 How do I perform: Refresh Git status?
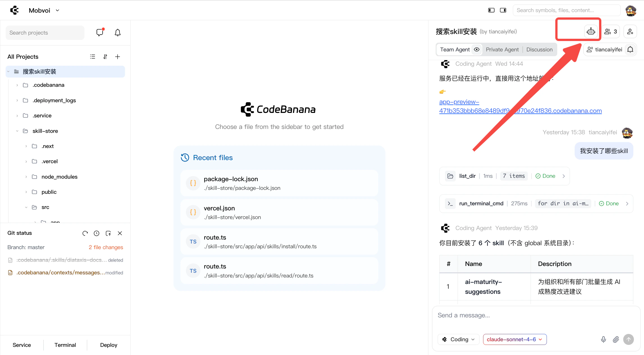[85, 233]
